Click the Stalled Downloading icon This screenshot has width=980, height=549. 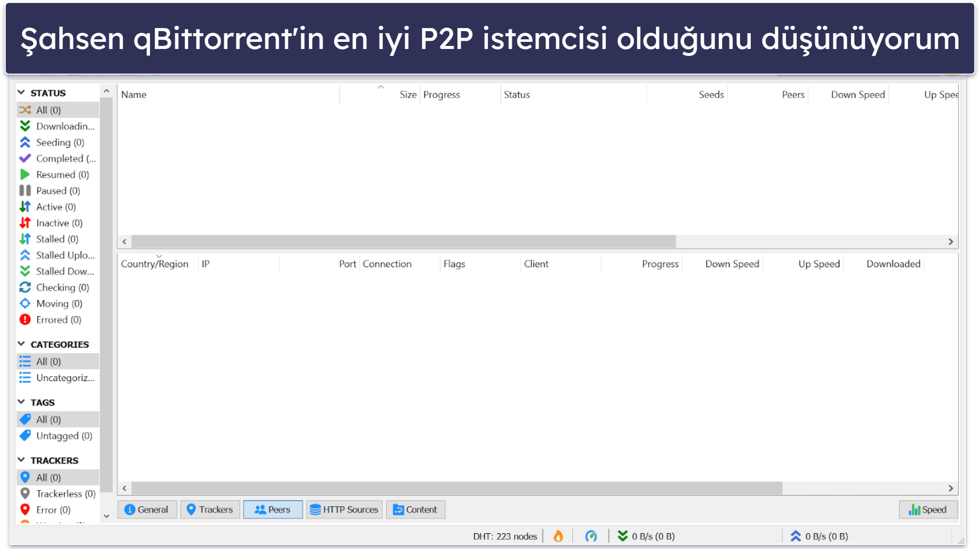pos(25,271)
